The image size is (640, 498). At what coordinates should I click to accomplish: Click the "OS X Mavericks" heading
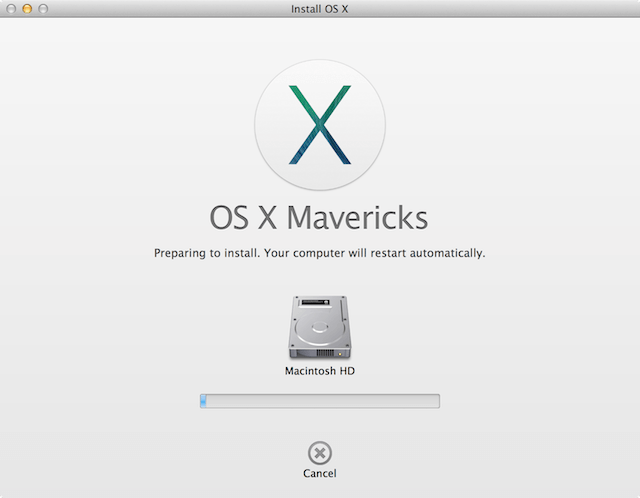coord(319,218)
